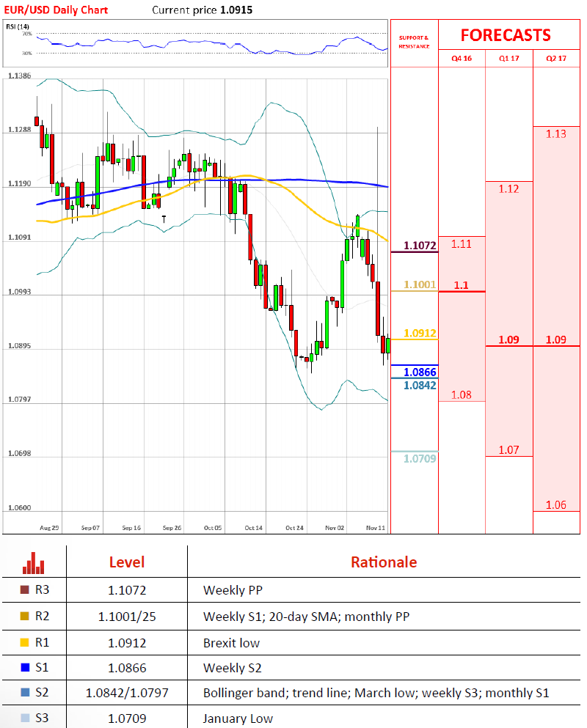Viewport: 587px width, 728px height.
Task: Click the Q4 16 column header
Action: click(462, 59)
